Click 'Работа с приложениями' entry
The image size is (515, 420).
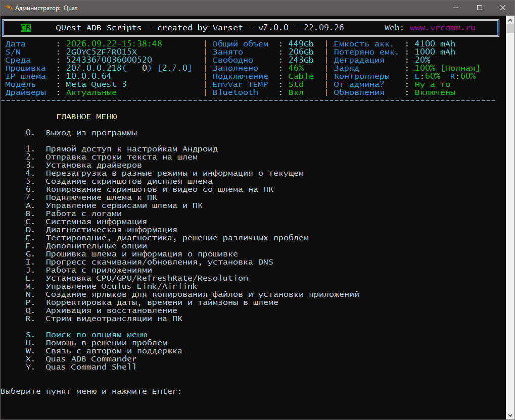[x=89, y=270]
